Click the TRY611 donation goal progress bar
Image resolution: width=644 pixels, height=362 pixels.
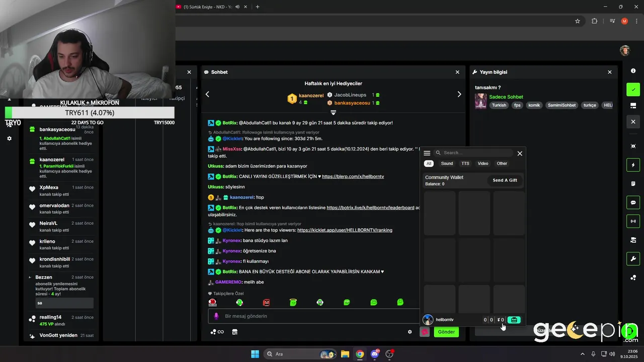click(90, 113)
